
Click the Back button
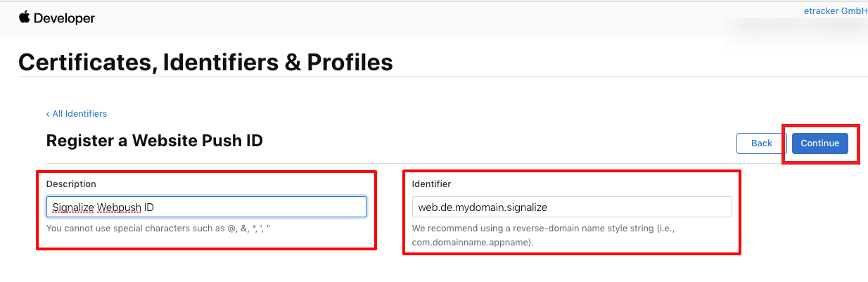point(762,143)
